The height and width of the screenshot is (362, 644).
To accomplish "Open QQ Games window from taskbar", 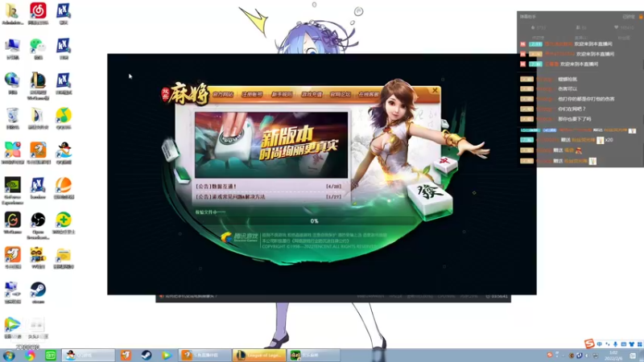I will click(x=88, y=355).
